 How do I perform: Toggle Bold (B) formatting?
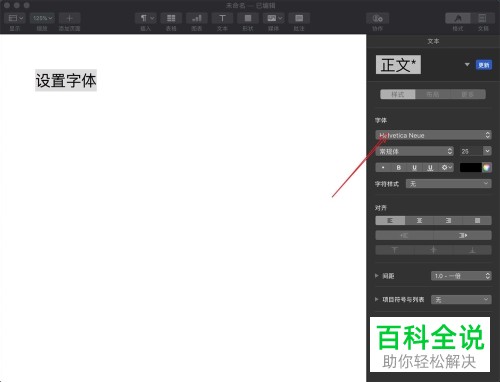[x=399, y=167]
